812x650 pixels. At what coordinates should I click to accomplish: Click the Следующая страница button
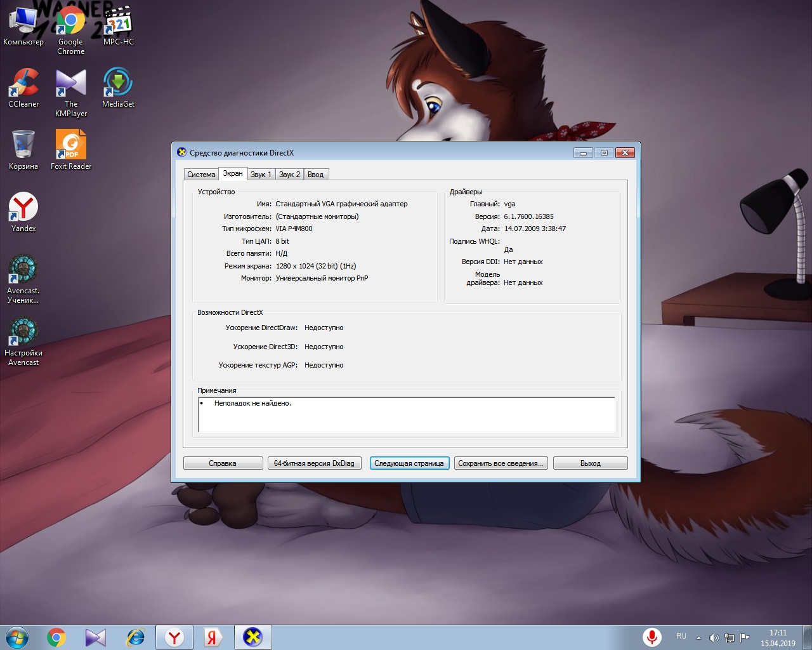pyautogui.click(x=409, y=463)
